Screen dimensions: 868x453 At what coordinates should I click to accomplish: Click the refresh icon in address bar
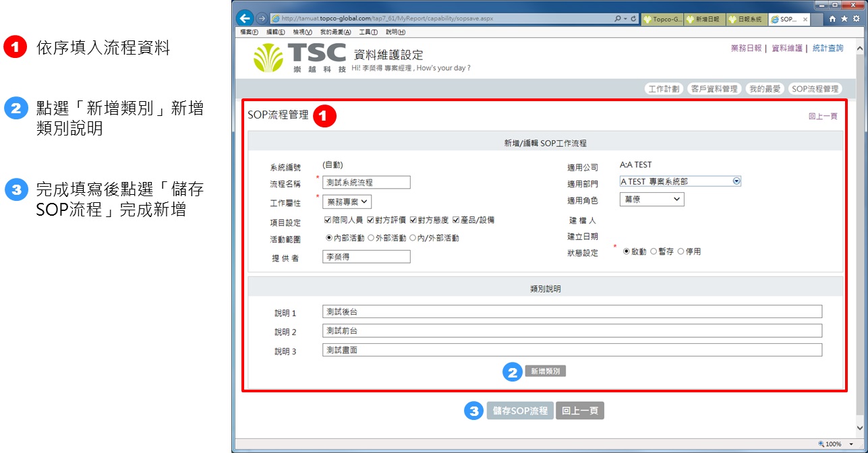pyautogui.click(x=634, y=19)
